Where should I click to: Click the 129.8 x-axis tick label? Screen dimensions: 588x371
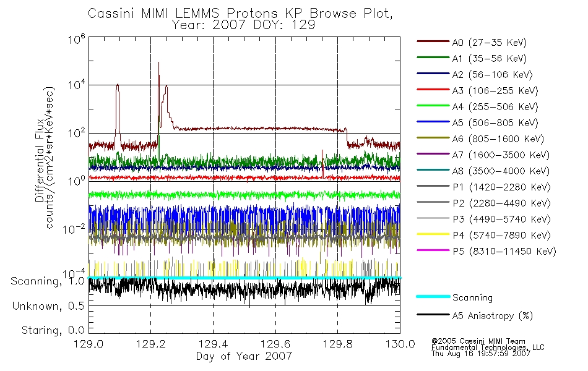[337, 344]
